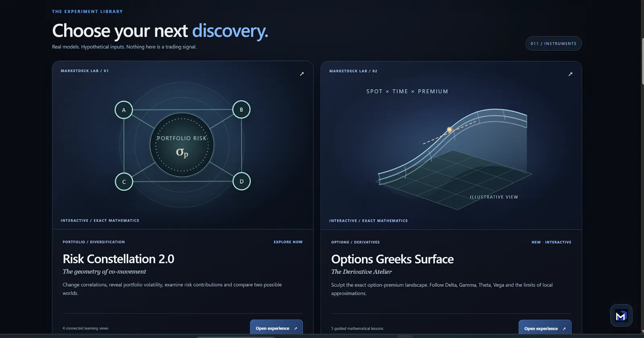Viewport: 644px width, 338px height.
Task: Click the Portfolio Risk sigma circle
Action: click(182, 145)
